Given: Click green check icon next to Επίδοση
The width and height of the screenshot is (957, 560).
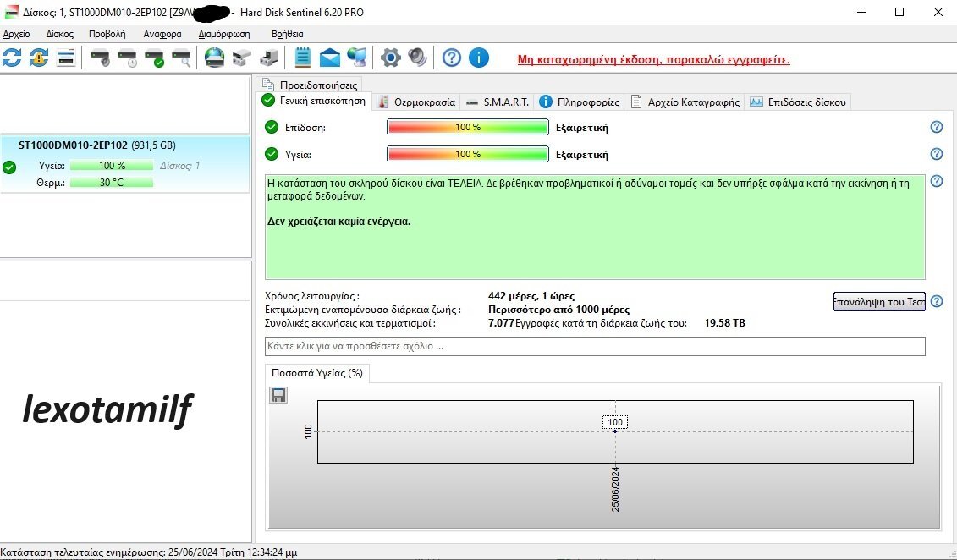Looking at the screenshot, I should tap(272, 128).
